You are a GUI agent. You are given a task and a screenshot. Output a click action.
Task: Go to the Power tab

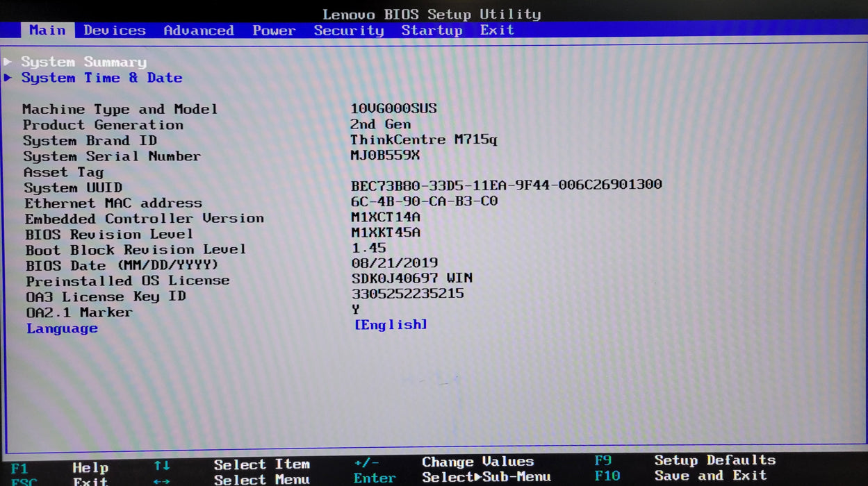(274, 31)
